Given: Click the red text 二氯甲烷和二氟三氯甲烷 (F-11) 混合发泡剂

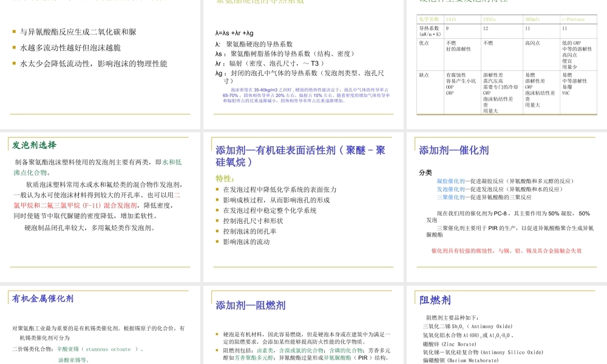Looking at the screenshot, I should (x=97, y=200).
